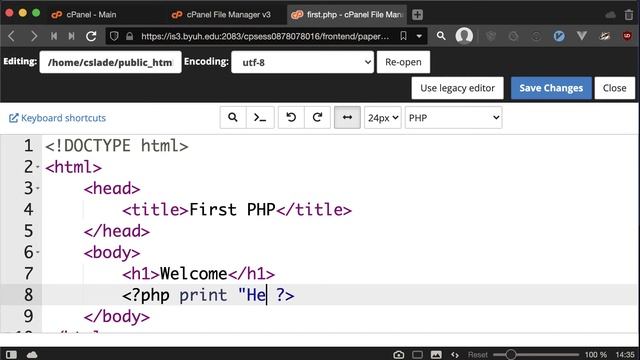Image resolution: width=640 pixels, height=360 pixels.
Task: Click the camera capture icon in status bar
Action: coord(398,354)
